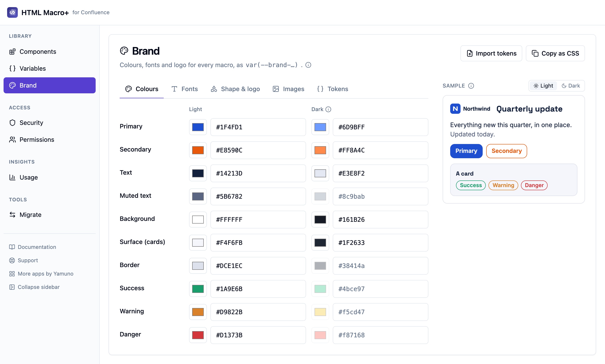Collapse sidebar
The image size is (605, 364).
click(x=34, y=287)
